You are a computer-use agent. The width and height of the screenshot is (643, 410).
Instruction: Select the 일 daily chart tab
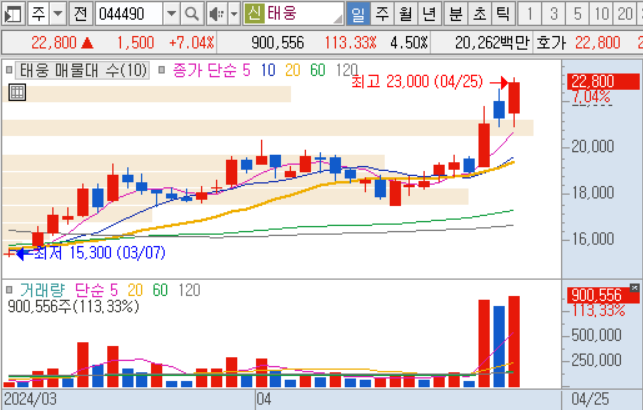click(x=358, y=14)
